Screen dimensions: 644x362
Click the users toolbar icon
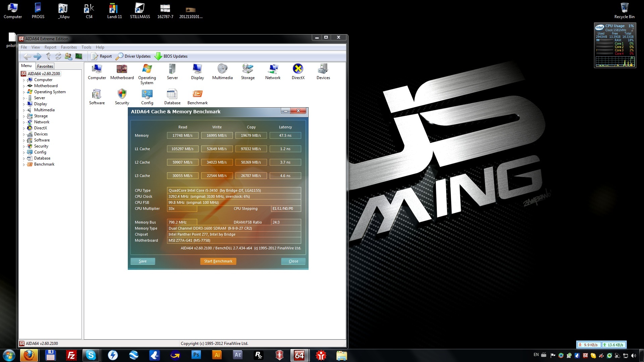(x=68, y=56)
